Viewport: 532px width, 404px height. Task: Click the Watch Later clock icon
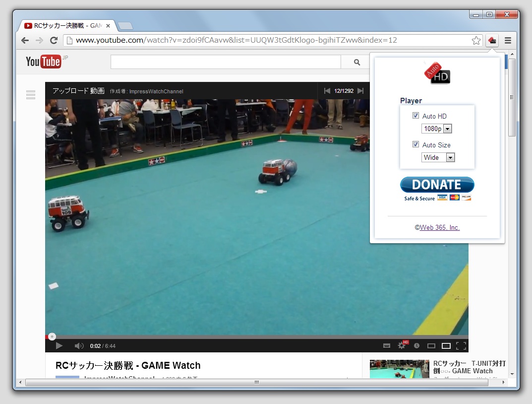coord(416,345)
